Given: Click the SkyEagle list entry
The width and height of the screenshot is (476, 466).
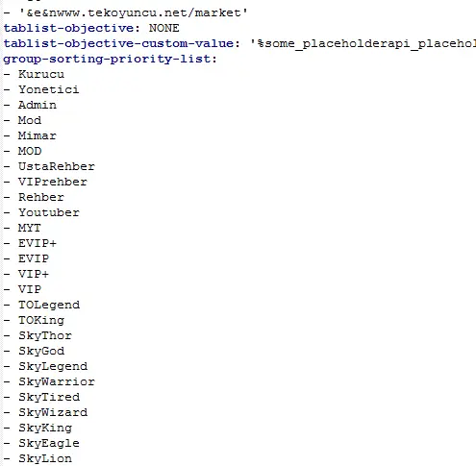Looking at the screenshot, I should tap(49, 443).
